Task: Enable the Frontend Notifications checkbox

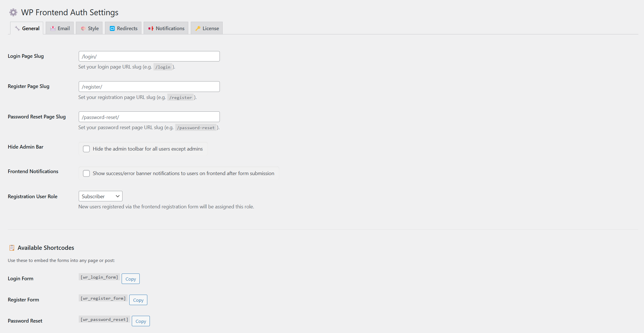Action: point(86,173)
